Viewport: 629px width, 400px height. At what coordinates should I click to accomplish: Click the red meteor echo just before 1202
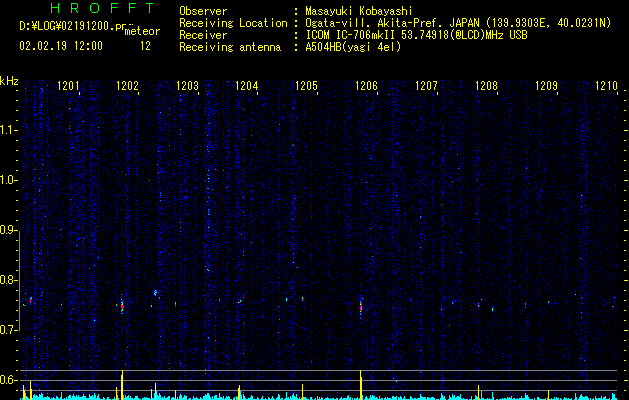(x=122, y=305)
